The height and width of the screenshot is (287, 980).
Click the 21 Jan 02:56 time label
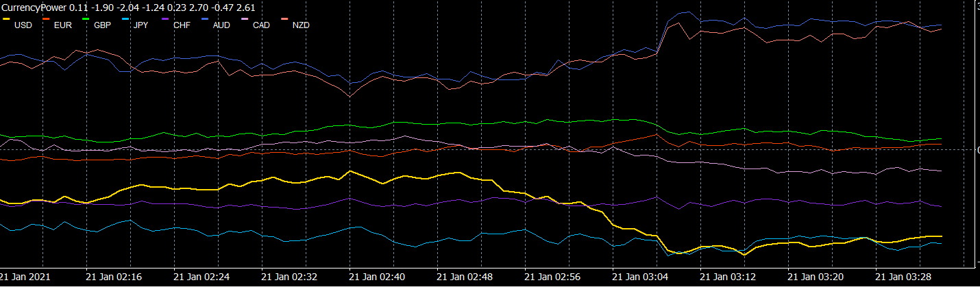pos(552,277)
